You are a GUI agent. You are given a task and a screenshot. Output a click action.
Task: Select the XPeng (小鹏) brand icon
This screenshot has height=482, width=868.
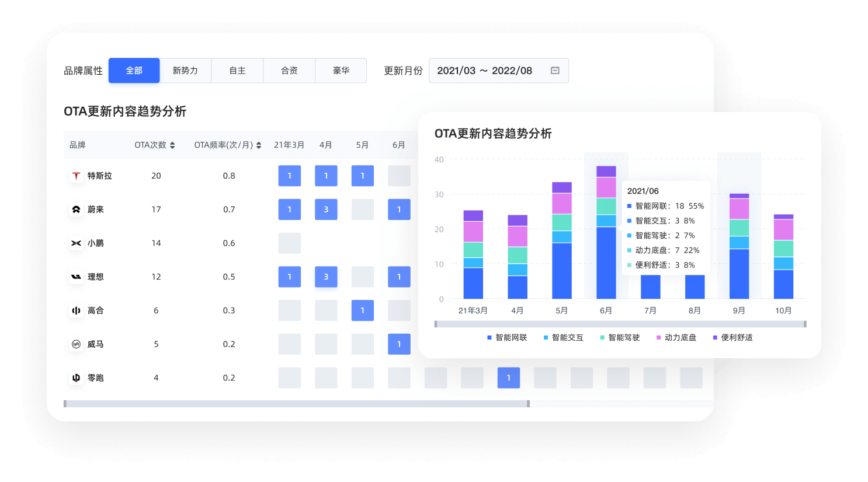click(77, 243)
